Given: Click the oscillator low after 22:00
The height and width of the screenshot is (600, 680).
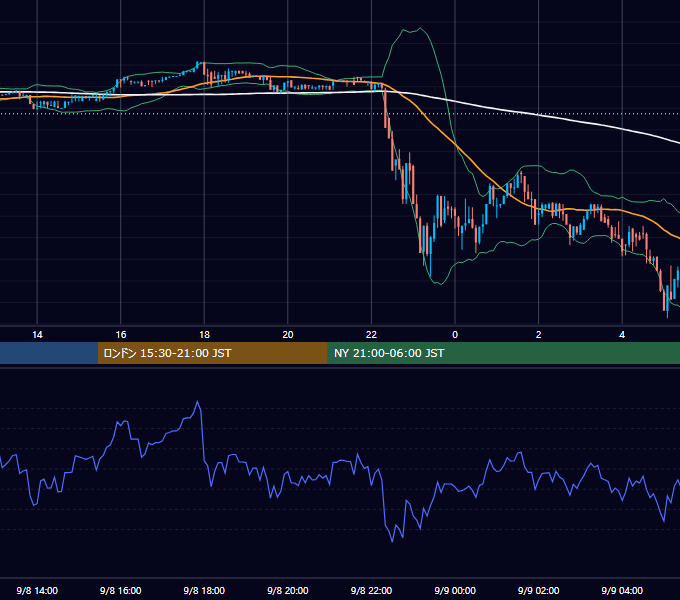Looking at the screenshot, I should [392, 541].
